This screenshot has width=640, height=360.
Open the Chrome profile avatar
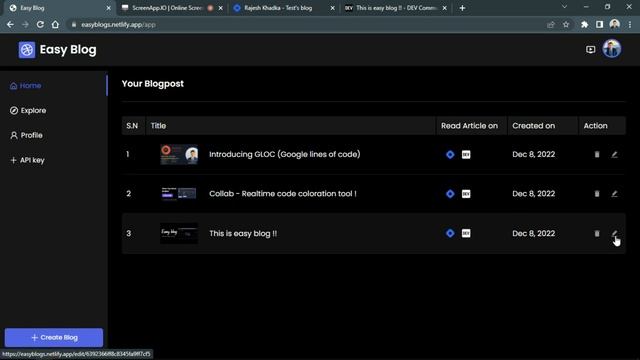[614, 24]
